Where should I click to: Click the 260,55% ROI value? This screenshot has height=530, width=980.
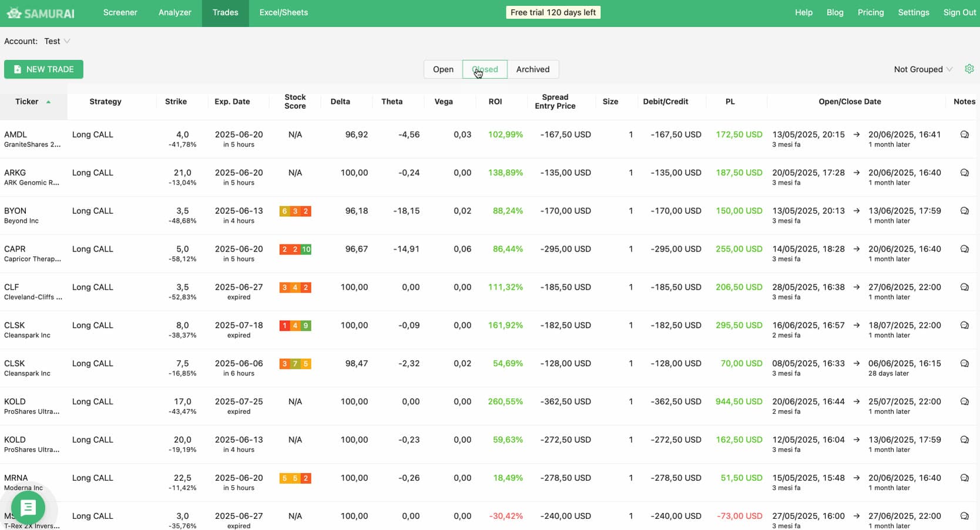tap(505, 402)
